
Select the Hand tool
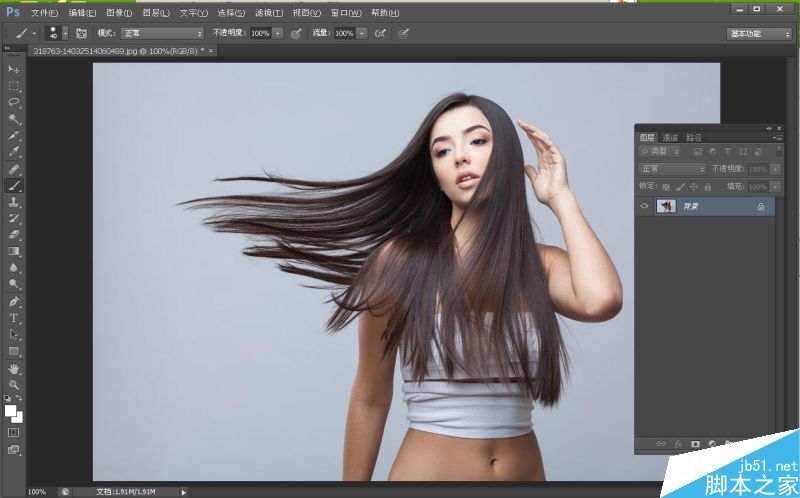14,368
